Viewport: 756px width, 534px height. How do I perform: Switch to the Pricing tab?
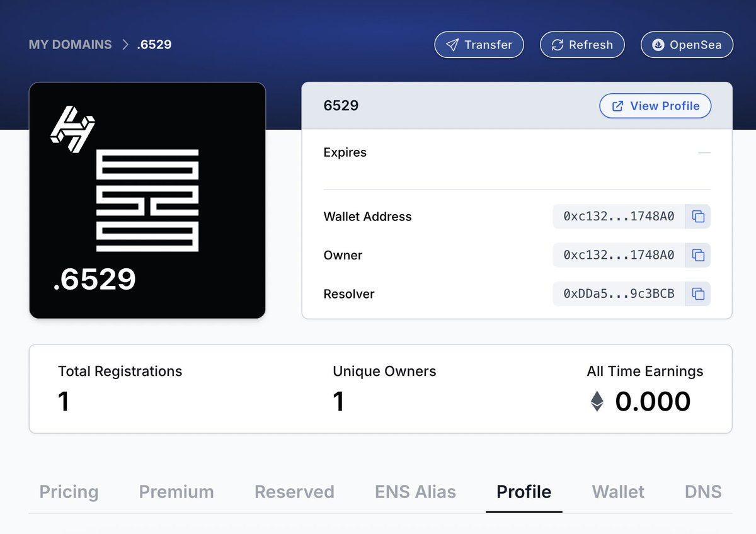[69, 492]
